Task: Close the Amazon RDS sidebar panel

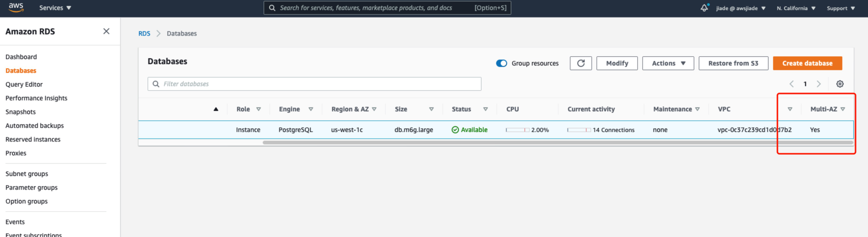Action: [106, 31]
